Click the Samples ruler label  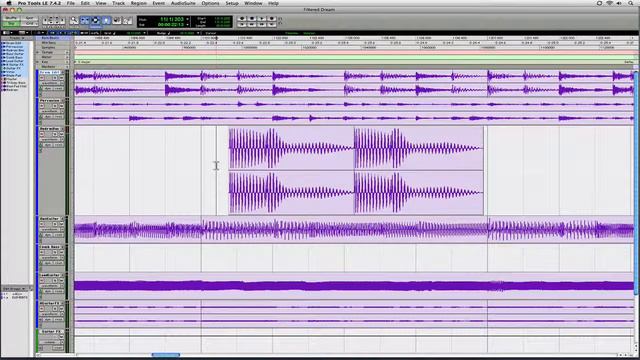pyautogui.click(x=49, y=47)
